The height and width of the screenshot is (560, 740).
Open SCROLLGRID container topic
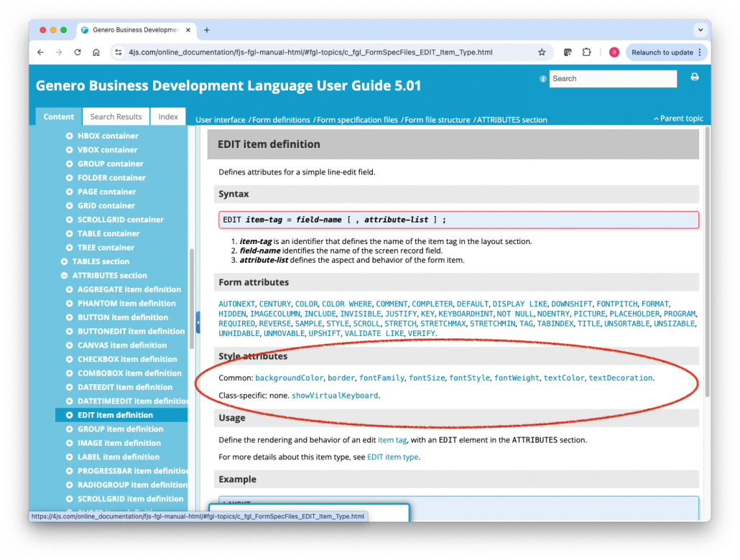tap(121, 220)
